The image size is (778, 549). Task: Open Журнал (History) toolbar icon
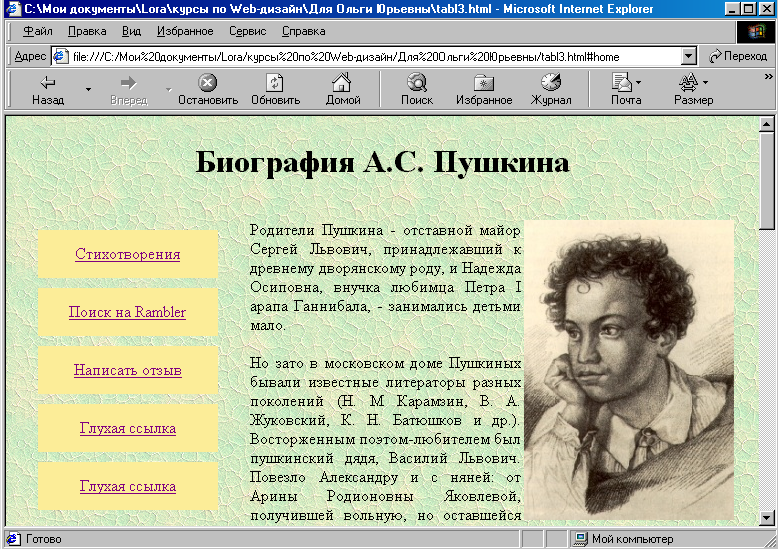click(x=551, y=82)
